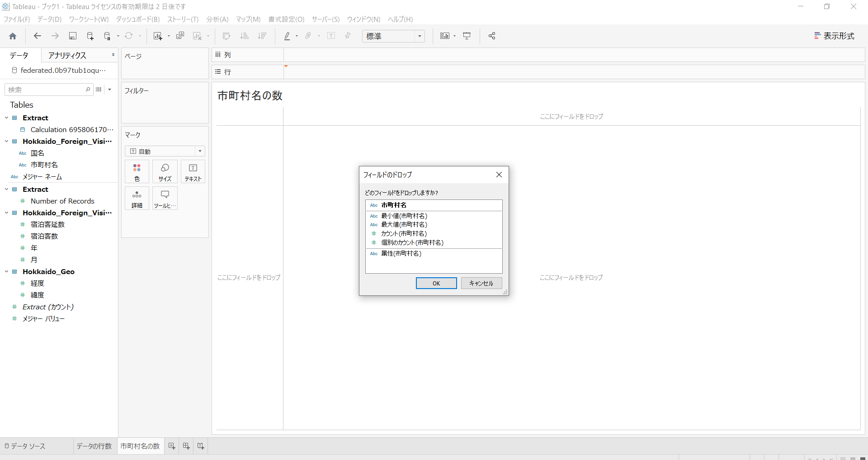The image size is (868, 460).
Task: Open the Color mark card
Action: (x=137, y=172)
